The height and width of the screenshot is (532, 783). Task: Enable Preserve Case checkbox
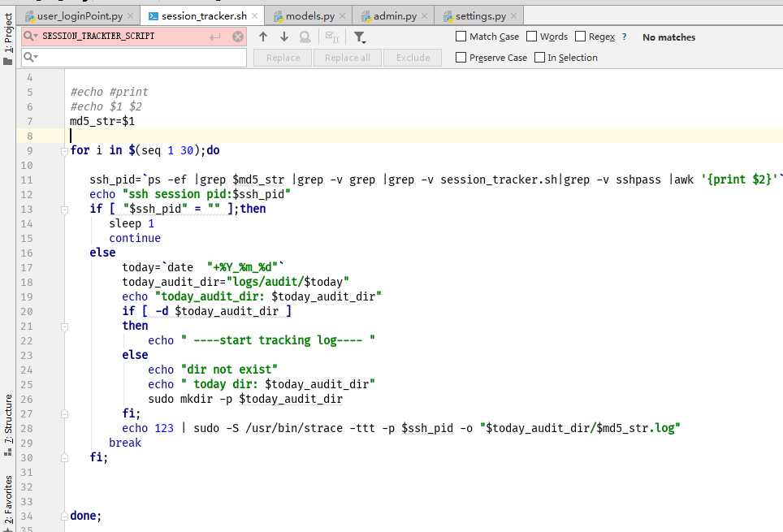coord(461,58)
